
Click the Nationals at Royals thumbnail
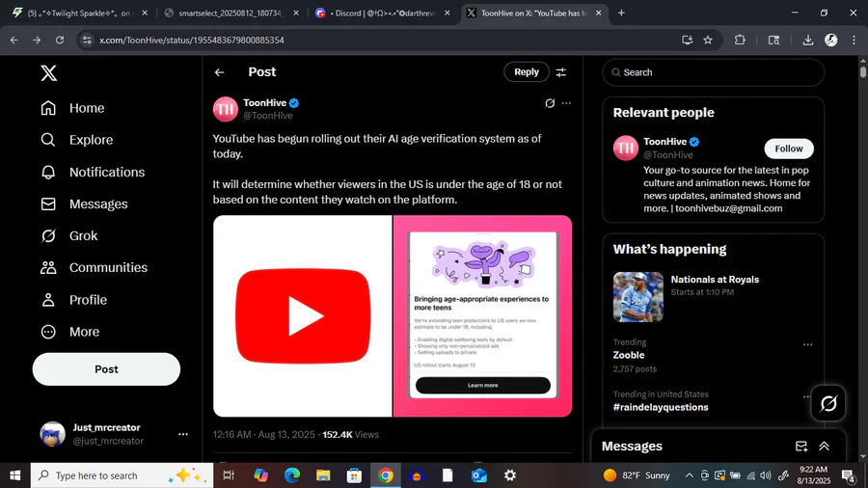click(x=637, y=297)
